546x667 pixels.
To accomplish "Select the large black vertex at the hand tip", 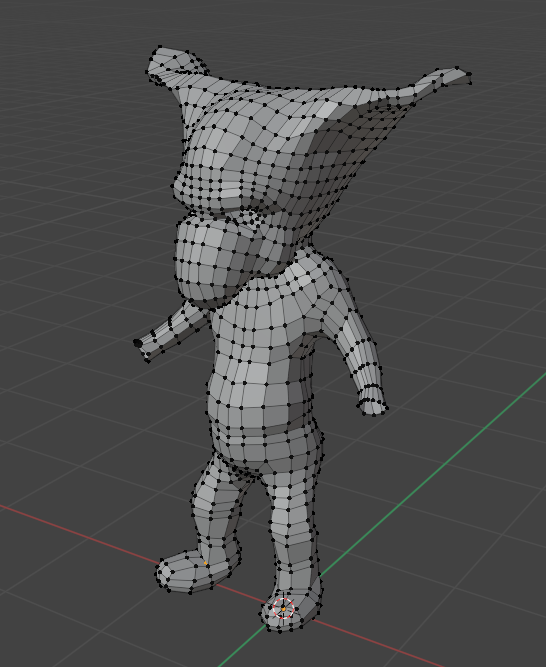I will 137,342.
